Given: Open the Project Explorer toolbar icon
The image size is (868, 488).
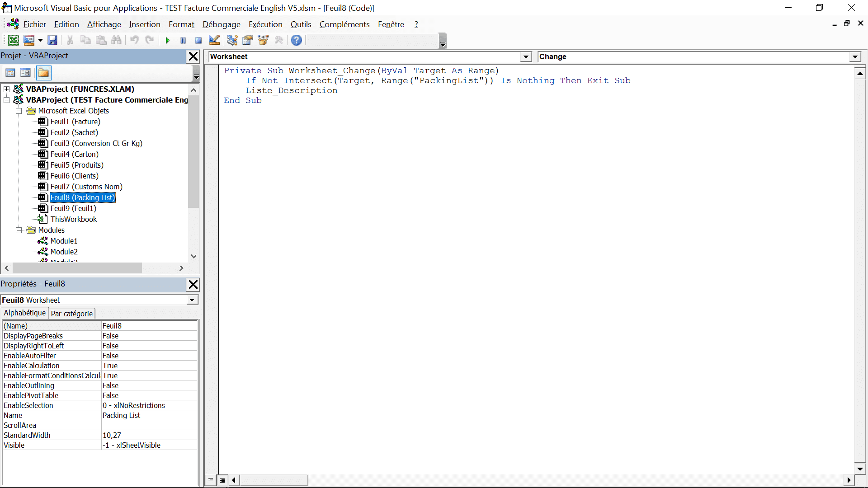Looking at the screenshot, I should click(232, 40).
